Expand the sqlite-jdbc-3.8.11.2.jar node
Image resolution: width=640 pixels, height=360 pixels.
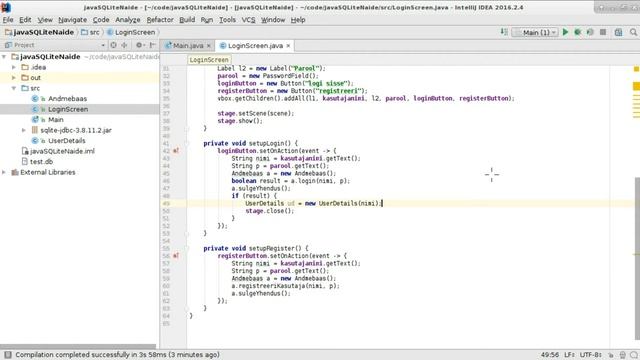[24, 130]
